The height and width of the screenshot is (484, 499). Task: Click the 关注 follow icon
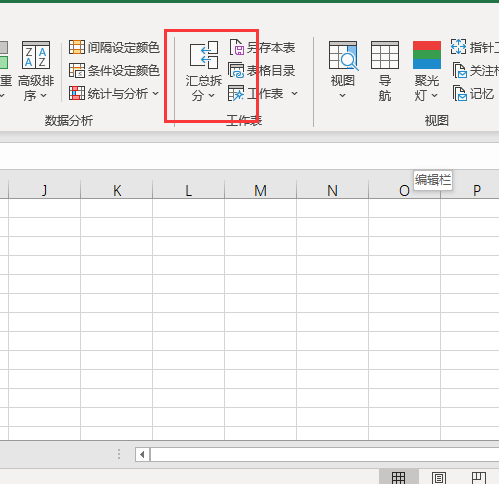click(x=460, y=70)
